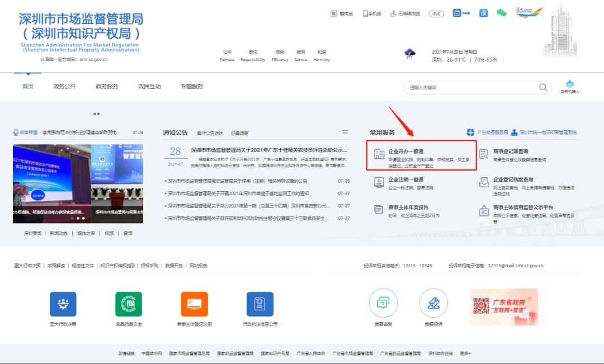This screenshot has width=604, height=364.
Task: Click the 我要咨询 chat bubble icon
Action: [x=383, y=303]
